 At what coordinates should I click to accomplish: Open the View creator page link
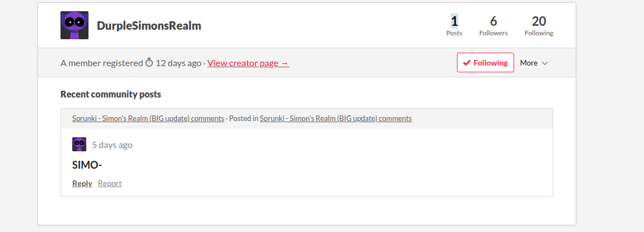click(x=248, y=63)
